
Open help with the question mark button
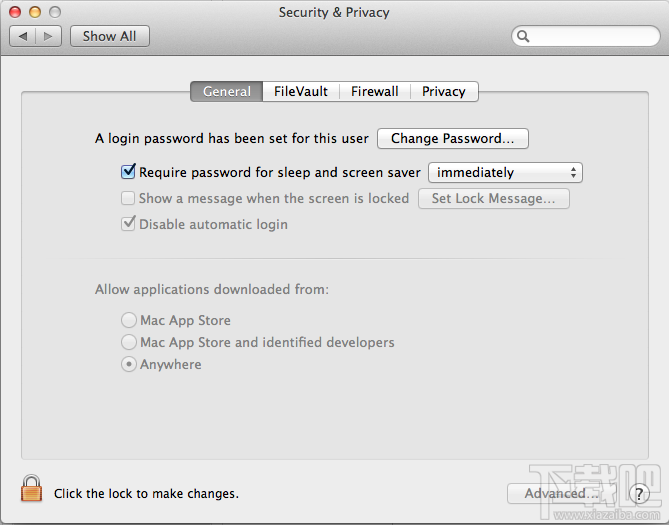[x=639, y=494]
